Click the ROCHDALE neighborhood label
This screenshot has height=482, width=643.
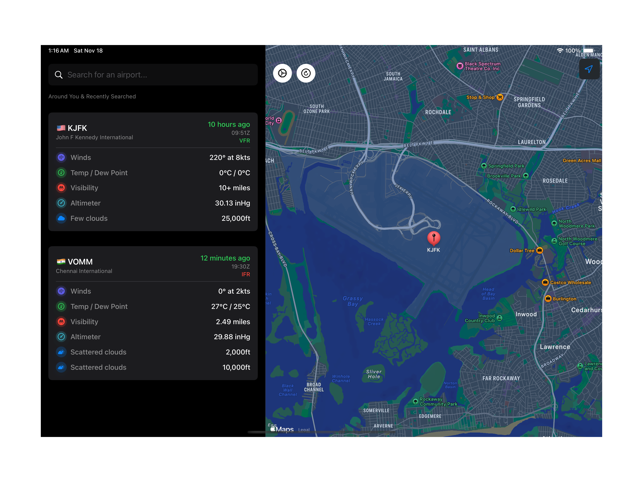click(438, 112)
